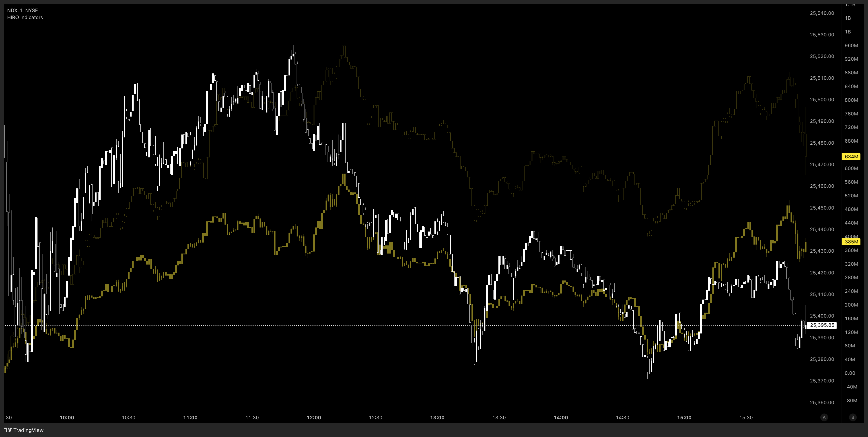
Task: Click the TradingView logo
Action: (8, 430)
